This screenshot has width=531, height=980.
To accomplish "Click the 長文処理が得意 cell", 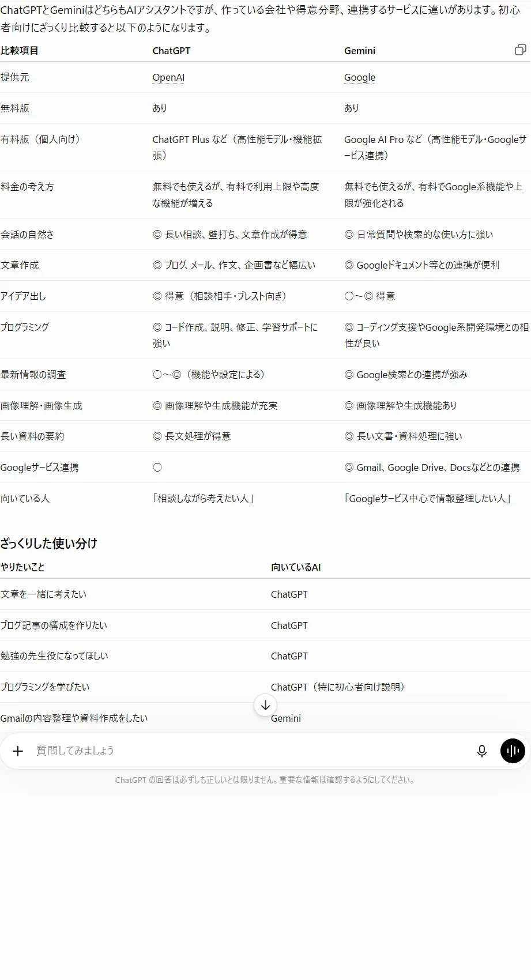I will [191, 436].
